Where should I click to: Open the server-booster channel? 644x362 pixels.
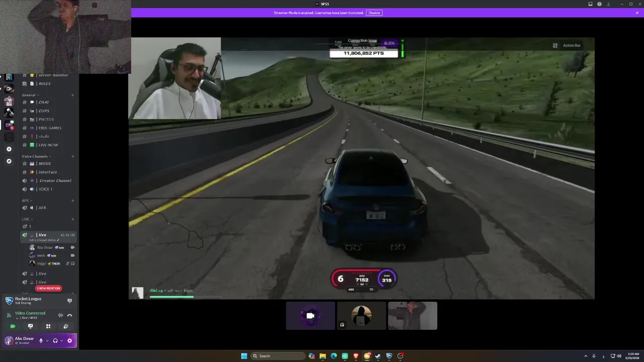pos(49,75)
